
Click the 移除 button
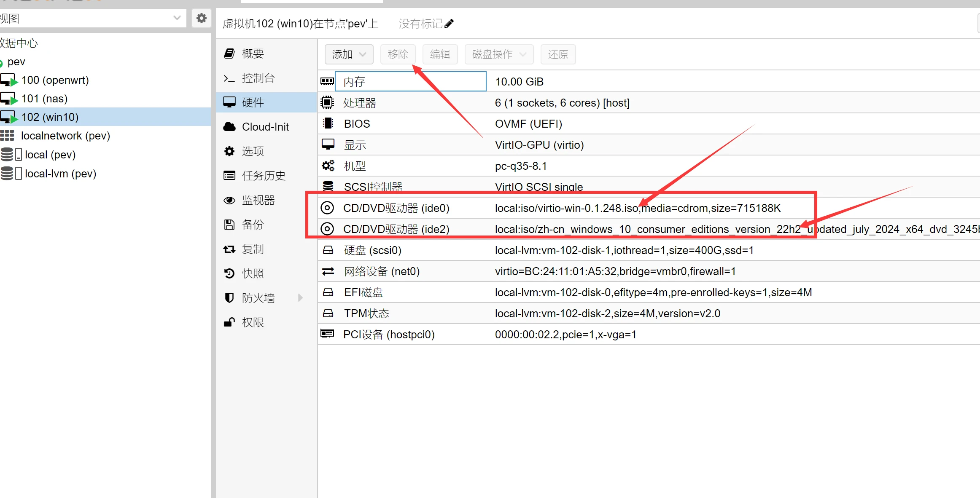(398, 54)
